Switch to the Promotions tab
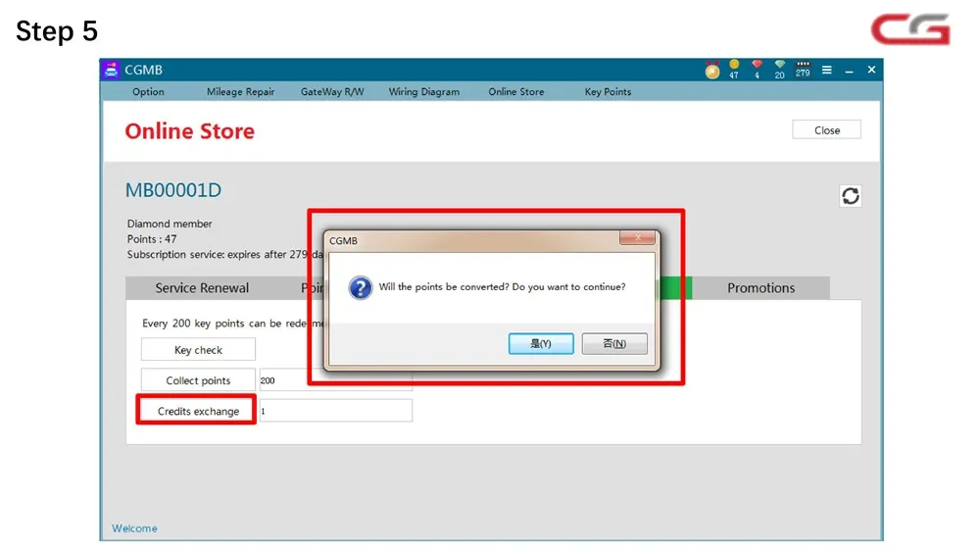Viewport: 980px width, 551px height. pyautogui.click(x=760, y=288)
